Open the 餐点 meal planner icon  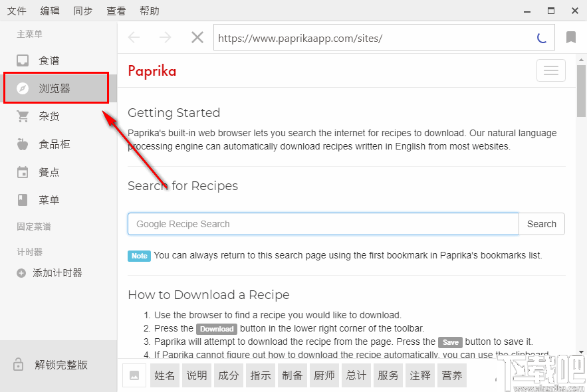pos(23,171)
